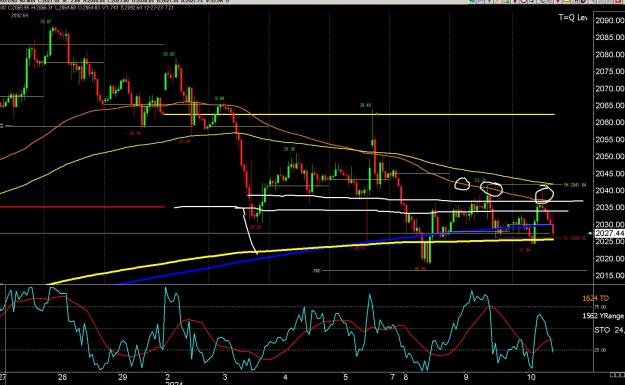
Task: Click the 2070.00 price axis label
Action: [610, 88]
